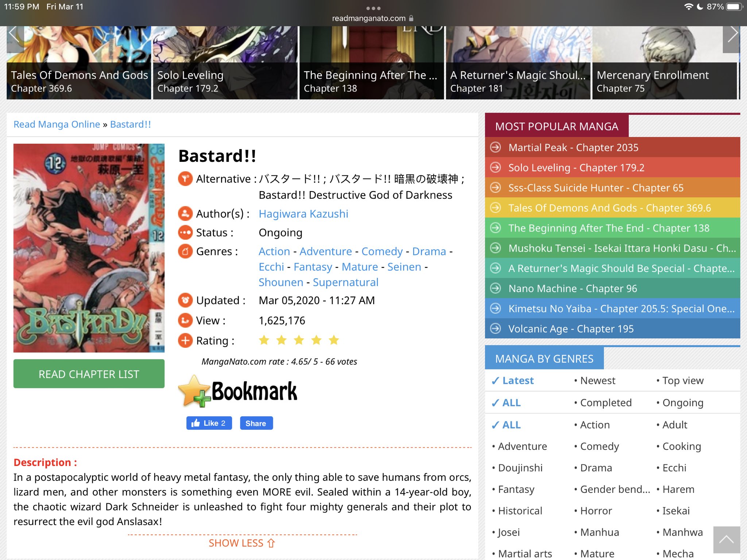
Task: Click the arrow icon beside Nano Machine
Action: [x=495, y=288]
